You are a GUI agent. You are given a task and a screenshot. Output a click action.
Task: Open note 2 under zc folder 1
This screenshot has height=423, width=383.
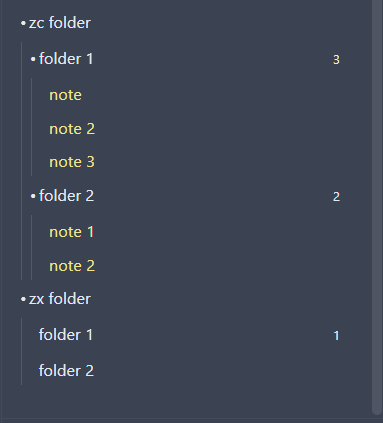[72, 129]
